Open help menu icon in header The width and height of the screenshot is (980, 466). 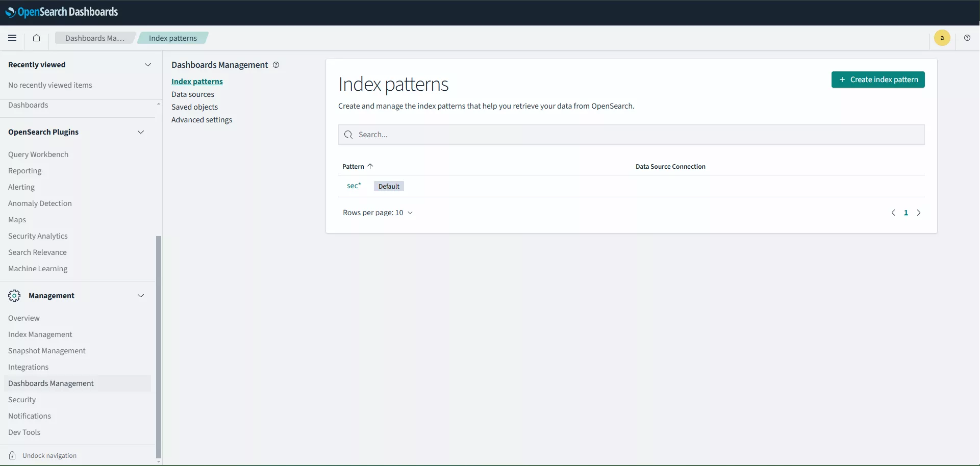pyautogui.click(x=967, y=38)
